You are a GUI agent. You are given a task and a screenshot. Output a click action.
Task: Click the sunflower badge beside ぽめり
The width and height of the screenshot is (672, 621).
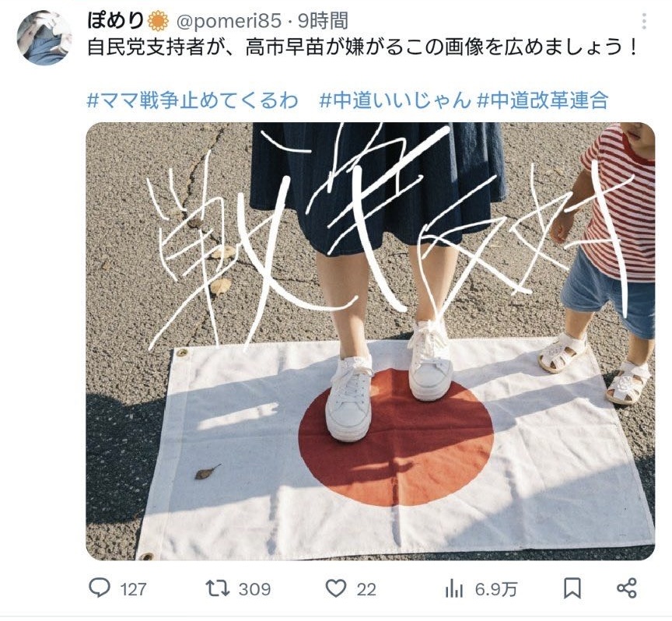pyautogui.click(x=158, y=21)
